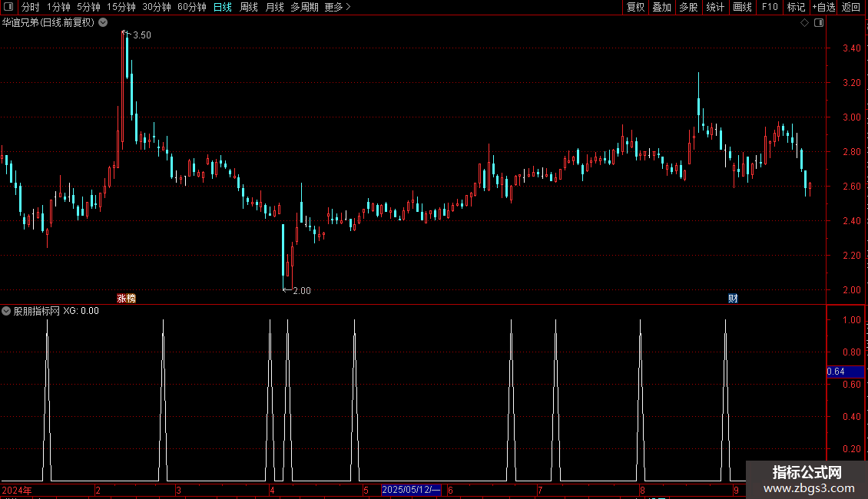Click the 2024年 timeline label
This screenshot has width=868, height=499.
(x=17, y=490)
